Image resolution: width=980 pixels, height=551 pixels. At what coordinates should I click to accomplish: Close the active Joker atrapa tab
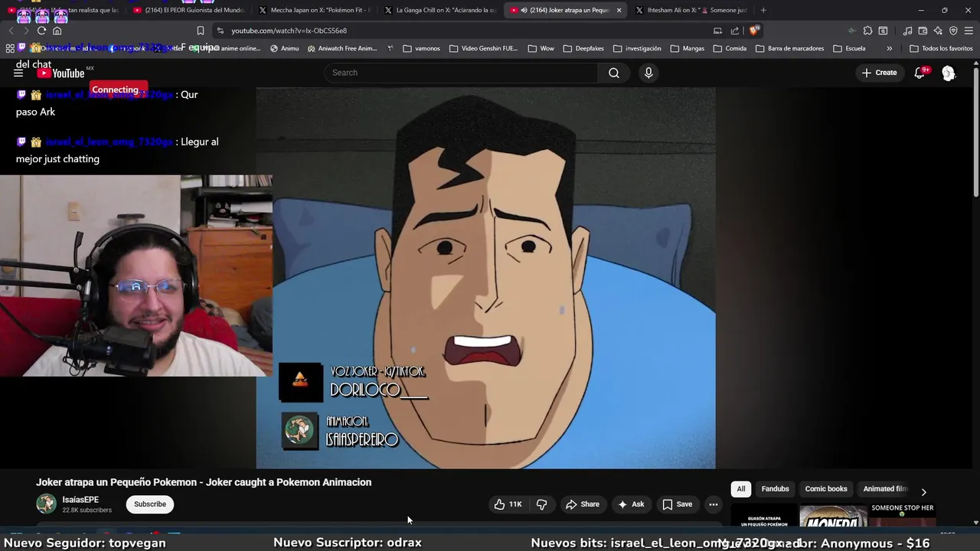619,10
